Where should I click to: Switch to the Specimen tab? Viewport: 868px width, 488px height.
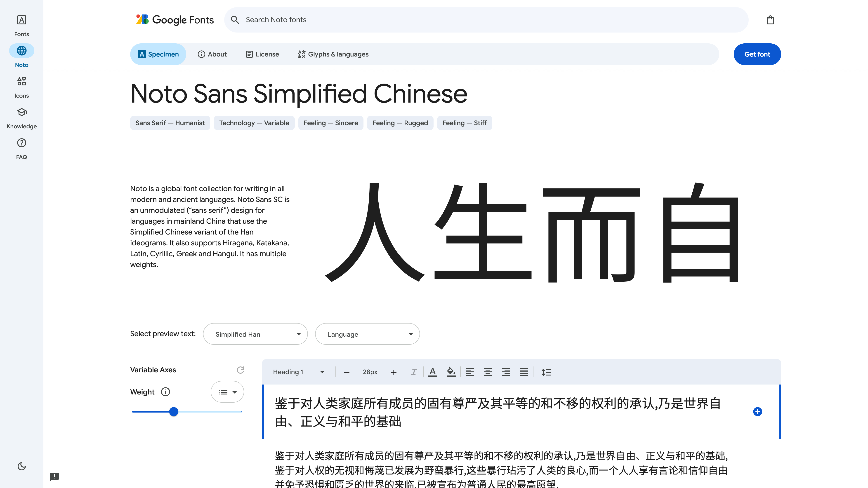click(158, 54)
